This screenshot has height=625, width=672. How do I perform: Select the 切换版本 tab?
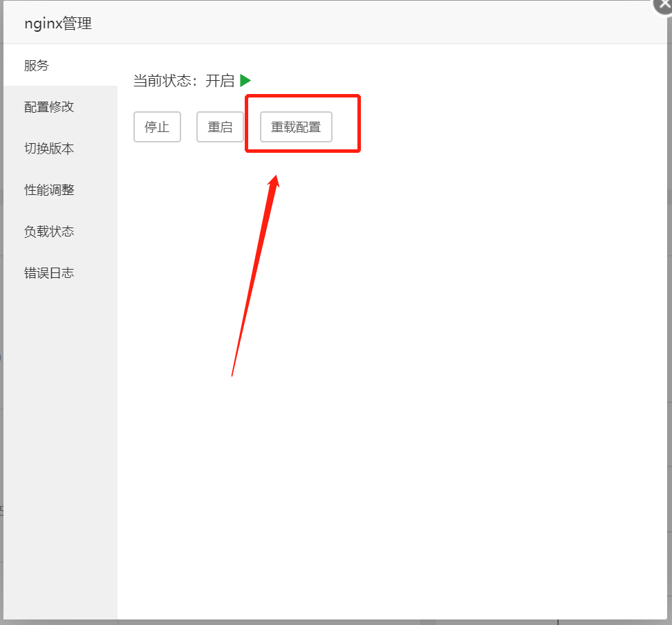[60, 149]
